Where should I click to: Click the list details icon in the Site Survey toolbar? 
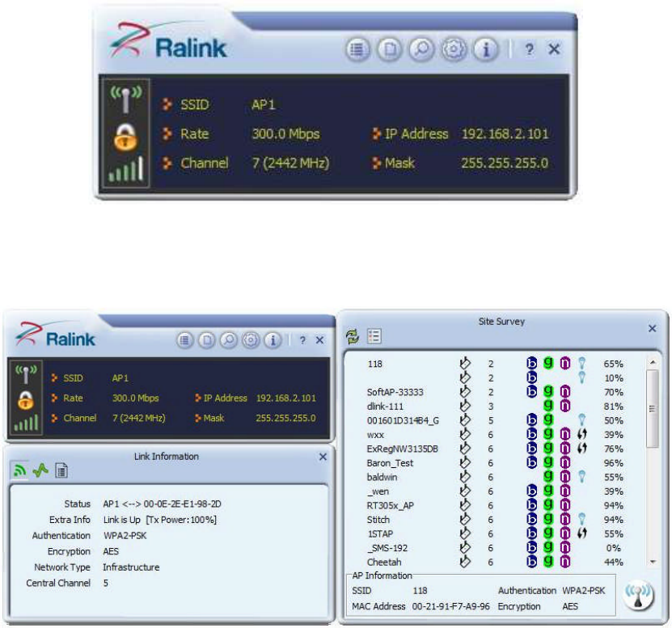(x=374, y=336)
